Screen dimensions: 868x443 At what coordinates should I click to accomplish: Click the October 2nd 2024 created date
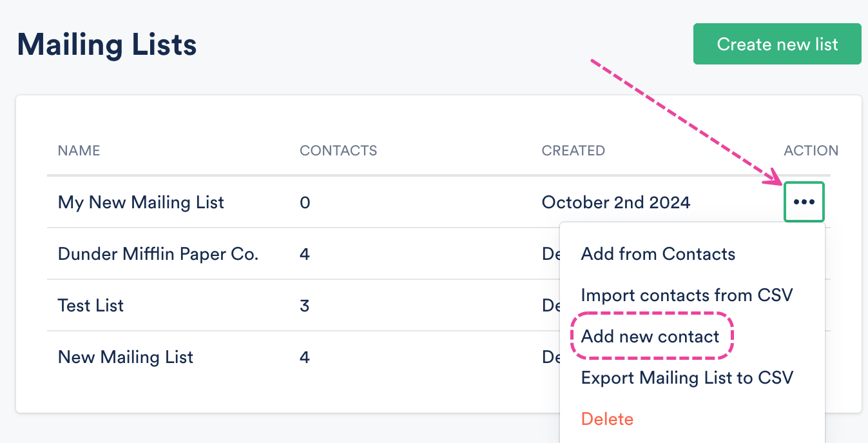click(x=615, y=202)
